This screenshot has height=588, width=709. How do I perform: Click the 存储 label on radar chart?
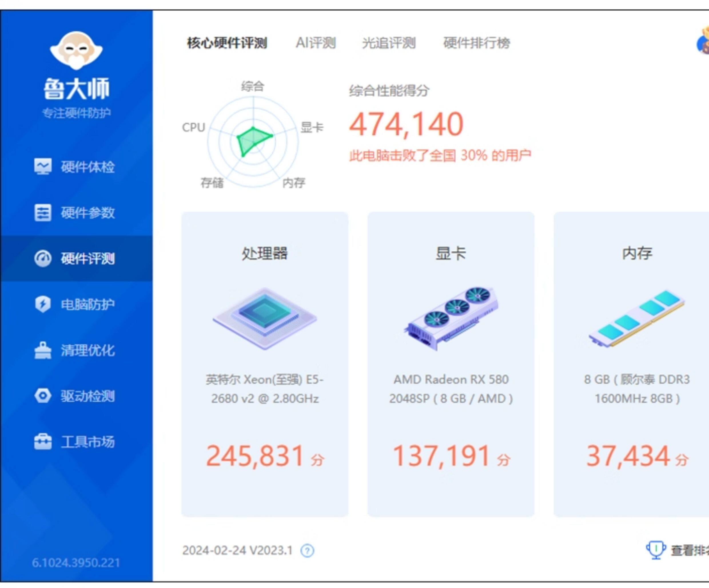[x=212, y=183]
